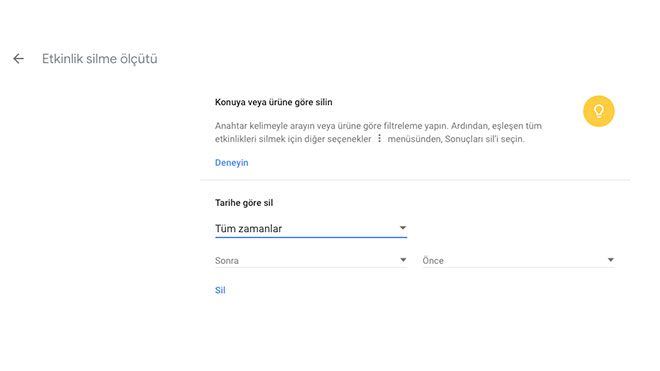Click the Etkinlik silme ölçütü page title

[100, 59]
